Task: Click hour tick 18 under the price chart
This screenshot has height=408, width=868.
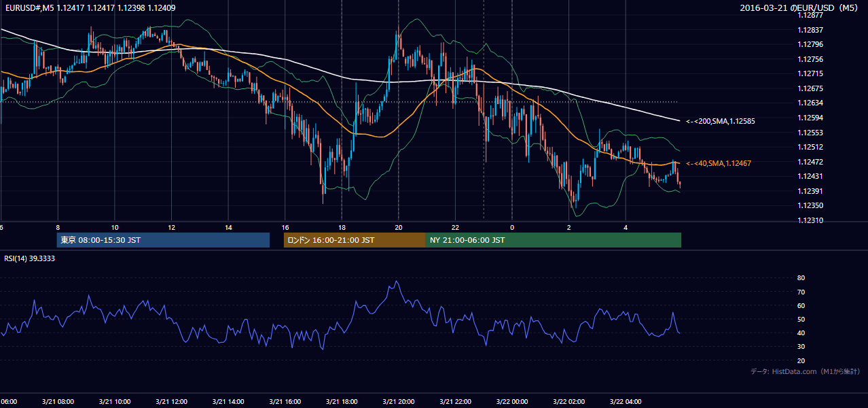Action: [342, 227]
